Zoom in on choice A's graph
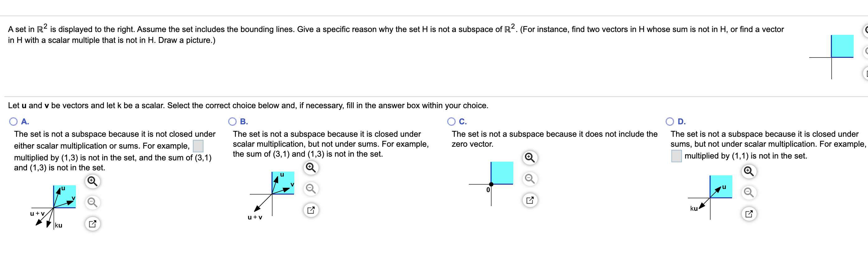 click(92, 181)
